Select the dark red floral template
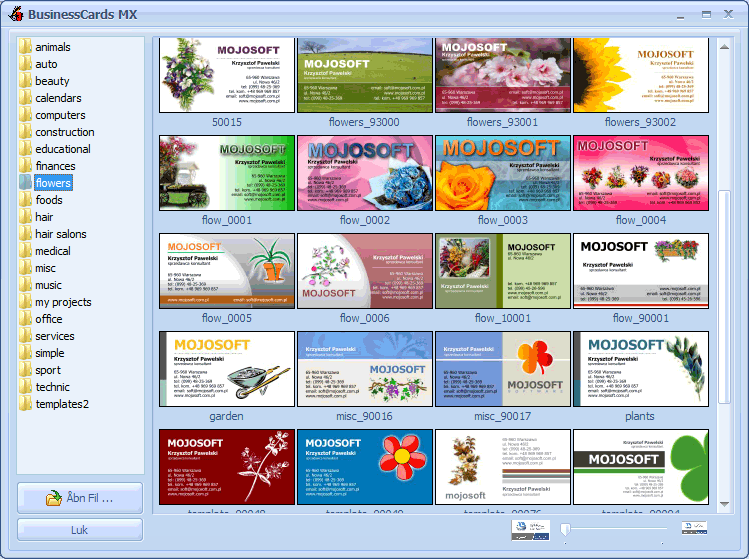 tap(227, 467)
